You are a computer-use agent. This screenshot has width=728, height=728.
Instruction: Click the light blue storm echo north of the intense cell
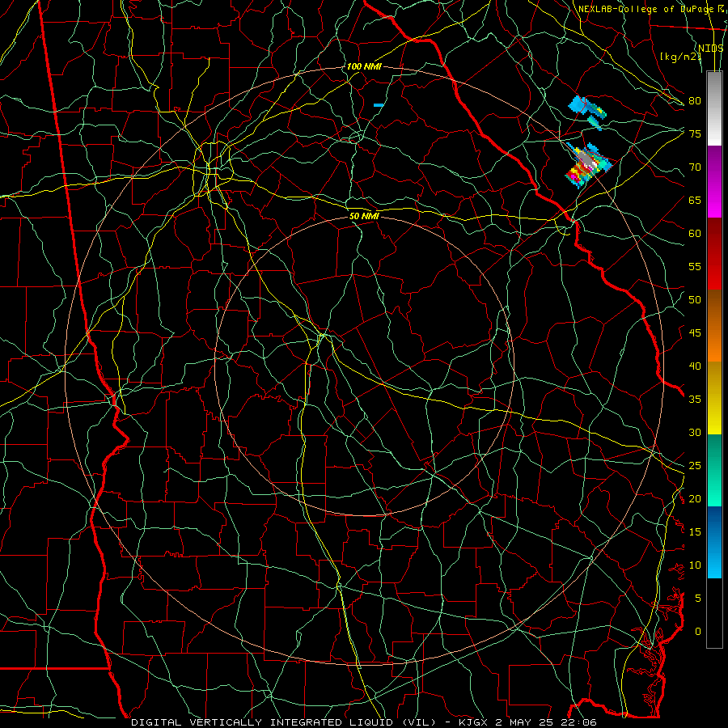(588, 112)
